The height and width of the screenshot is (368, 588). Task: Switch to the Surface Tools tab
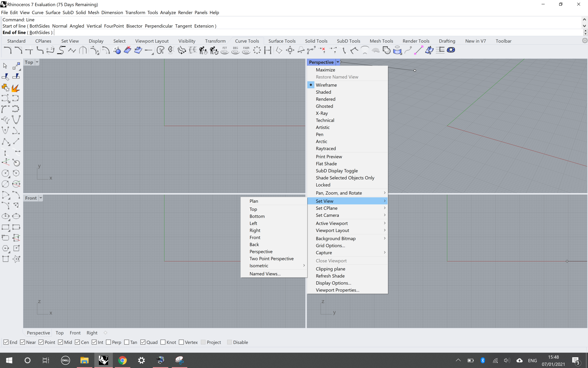click(x=282, y=41)
